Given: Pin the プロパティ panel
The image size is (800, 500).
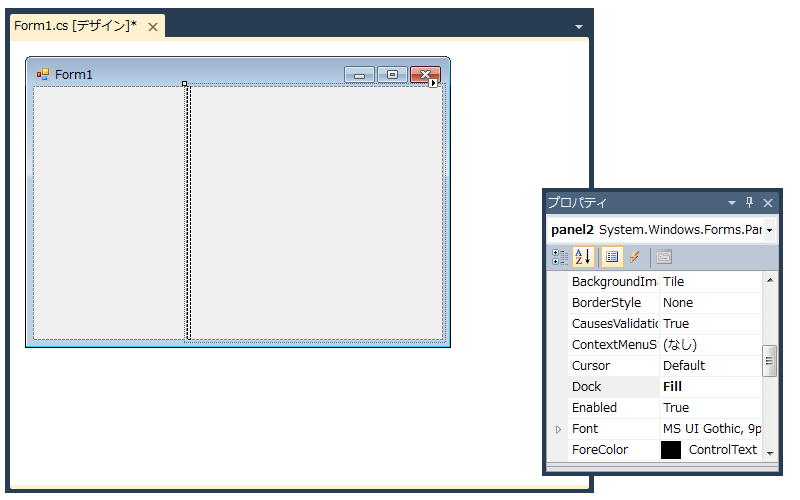Looking at the screenshot, I should click(749, 203).
